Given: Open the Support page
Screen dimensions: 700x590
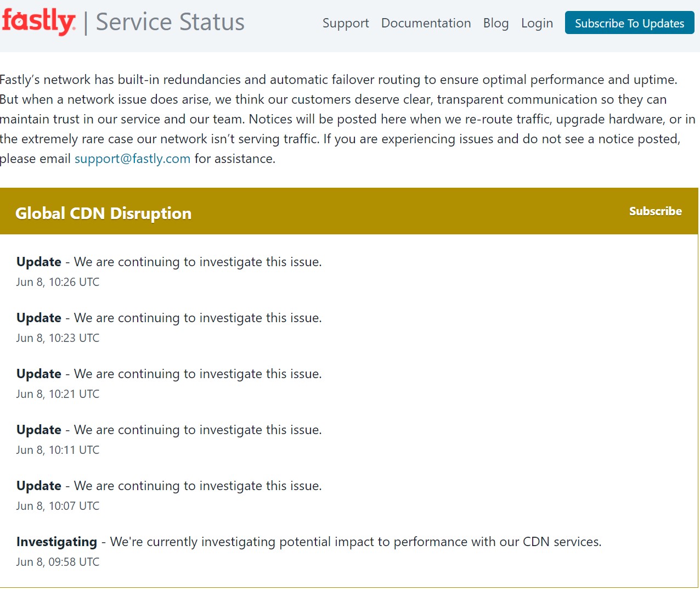Looking at the screenshot, I should [345, 24].
